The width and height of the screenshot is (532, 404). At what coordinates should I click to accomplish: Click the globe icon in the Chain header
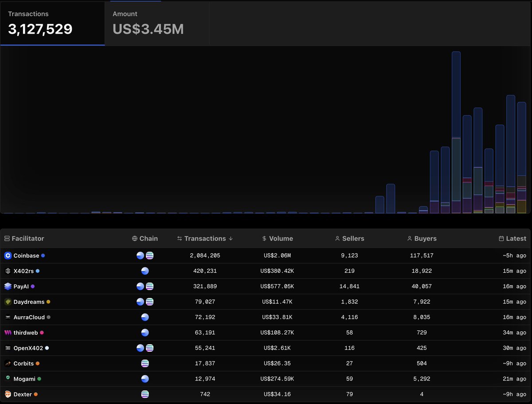(x=134, y=238)
